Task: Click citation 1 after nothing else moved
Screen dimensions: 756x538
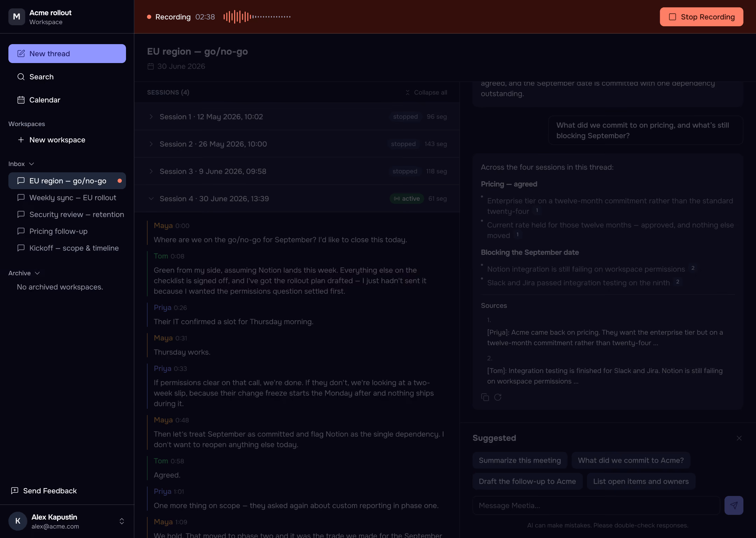Action: pos(517,234)
